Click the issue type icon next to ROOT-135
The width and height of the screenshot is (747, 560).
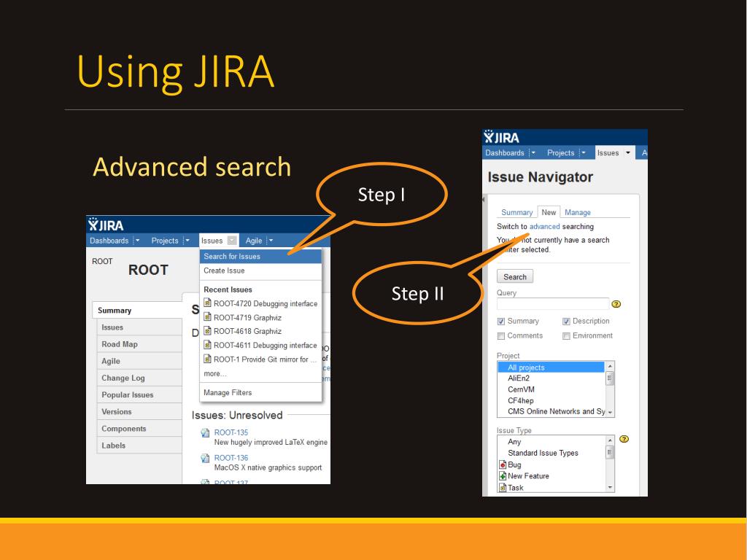pos(205,433)
